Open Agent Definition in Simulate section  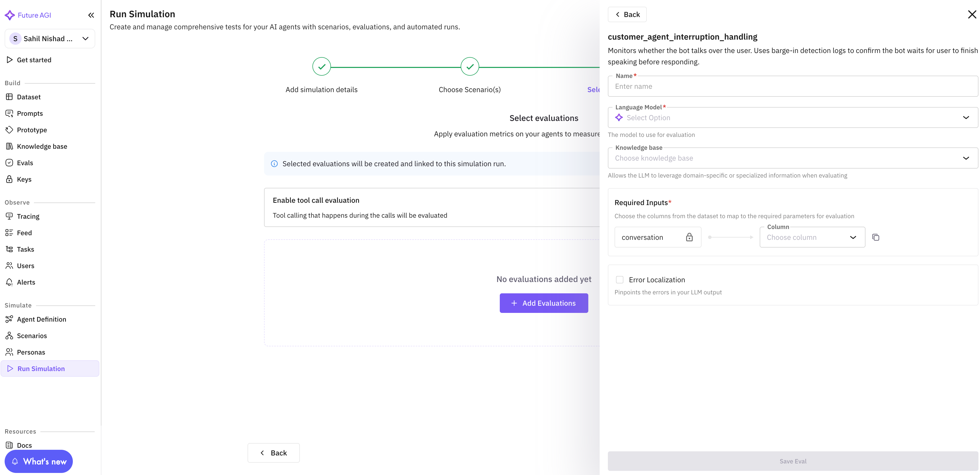tap(41, 320)
